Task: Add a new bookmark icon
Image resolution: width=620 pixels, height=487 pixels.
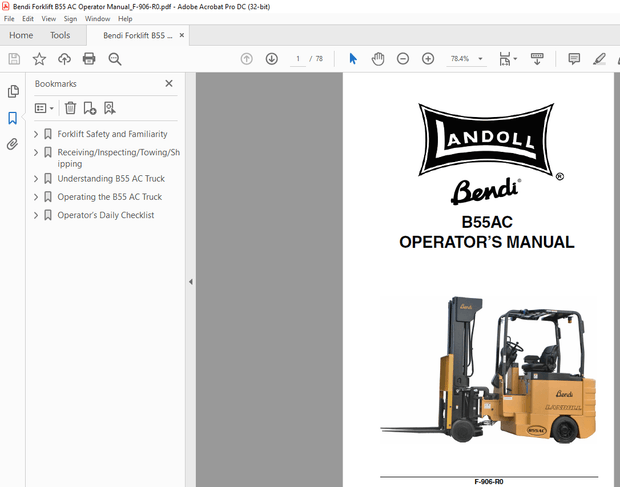Action: 90,108
